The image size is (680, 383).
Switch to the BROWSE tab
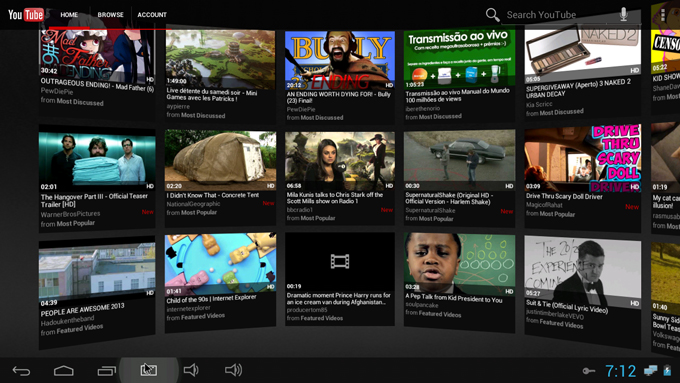click(110, 15)
